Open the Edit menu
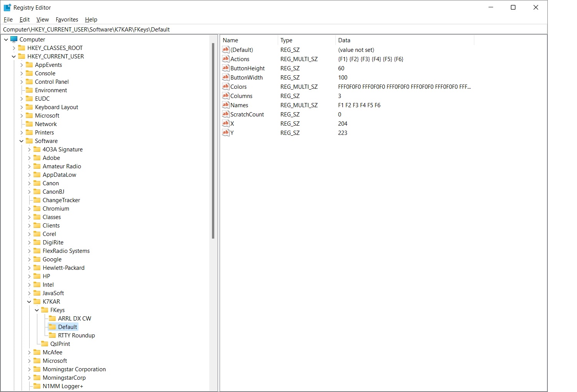The height and width of the screenshot is (392, 577). pyautogui.click(x=24, y=20)
